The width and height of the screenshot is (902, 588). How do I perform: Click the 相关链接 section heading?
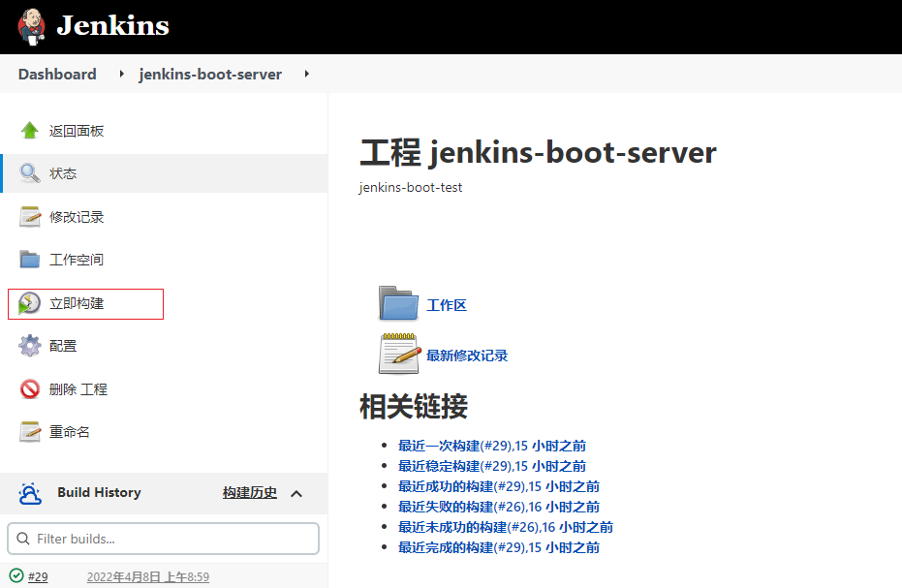pyautogui.click(x=414, y=406)
